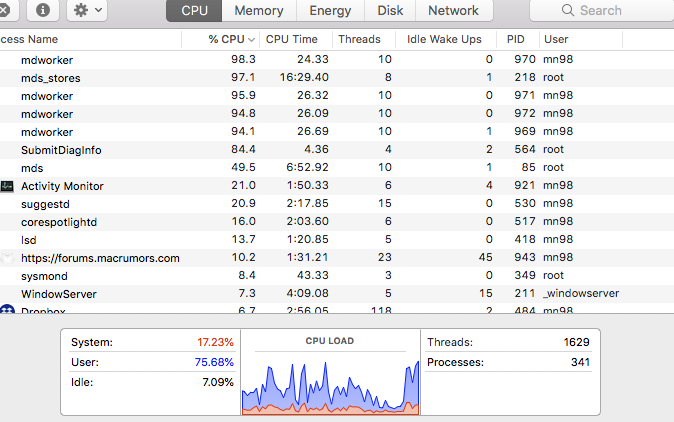Screen dimensions: 674x422
Task: Click the Threads 1629 total
Action: (x=576, y=342)
